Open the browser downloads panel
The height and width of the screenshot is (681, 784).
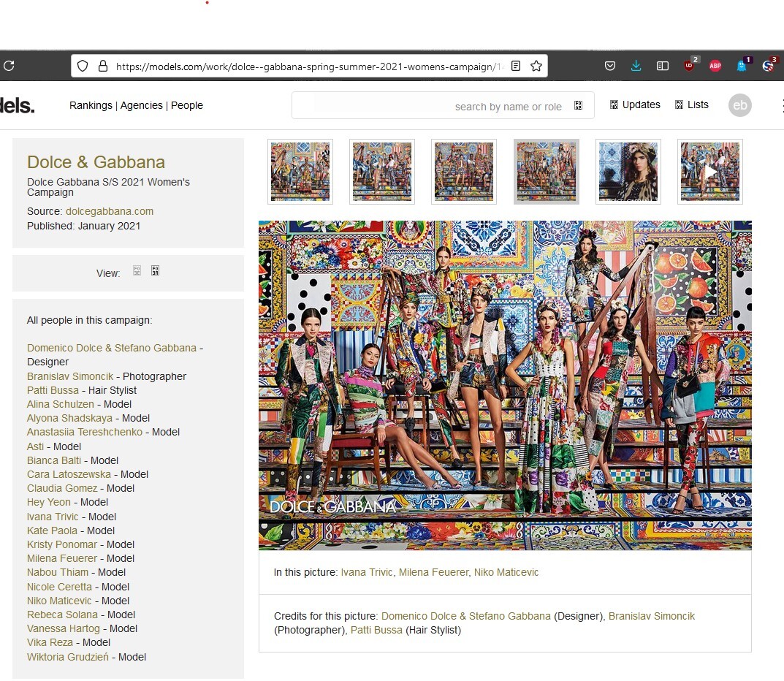(636, 66)
